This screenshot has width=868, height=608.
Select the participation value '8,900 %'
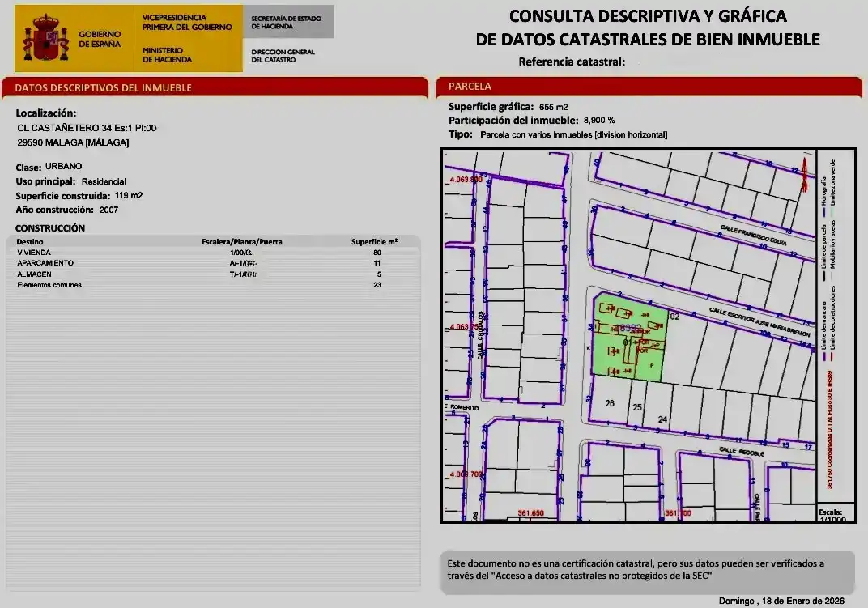pos(599,120)
